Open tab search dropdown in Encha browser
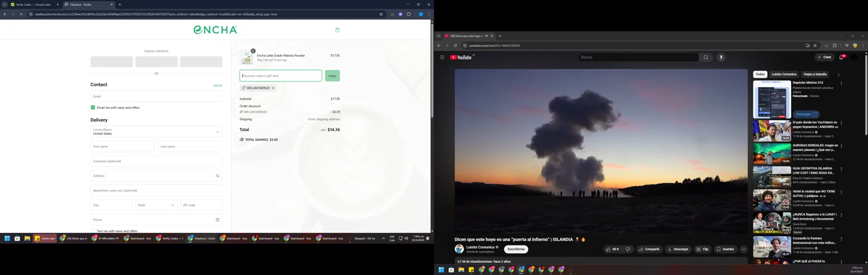The width and height of the screenshot is (868, 275). coord(3,5)
